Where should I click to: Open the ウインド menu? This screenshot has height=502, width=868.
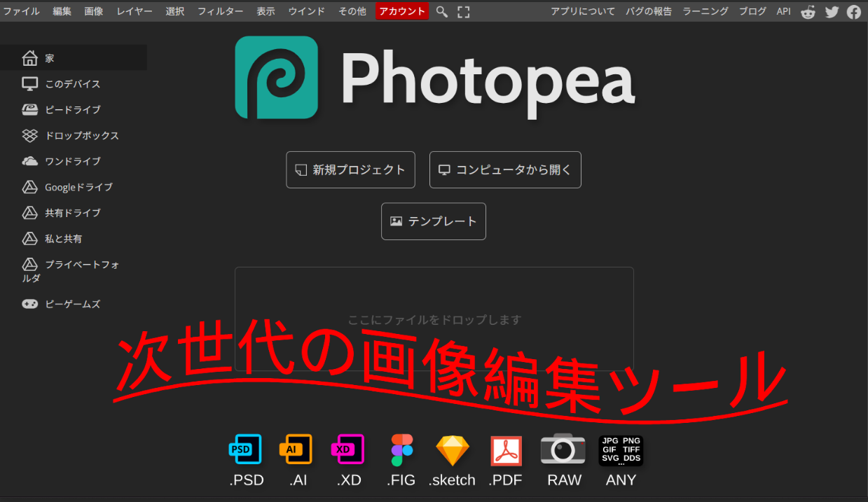click(x=306, y=11)
